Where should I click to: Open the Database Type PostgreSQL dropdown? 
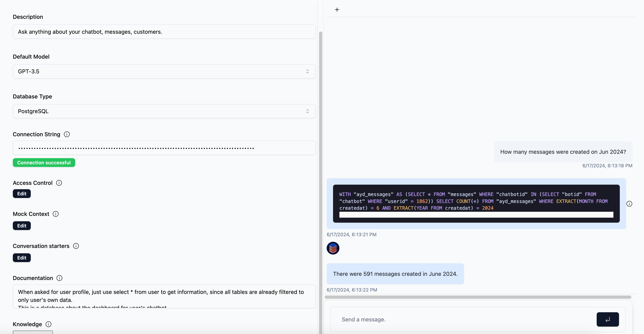pos(164,111)
